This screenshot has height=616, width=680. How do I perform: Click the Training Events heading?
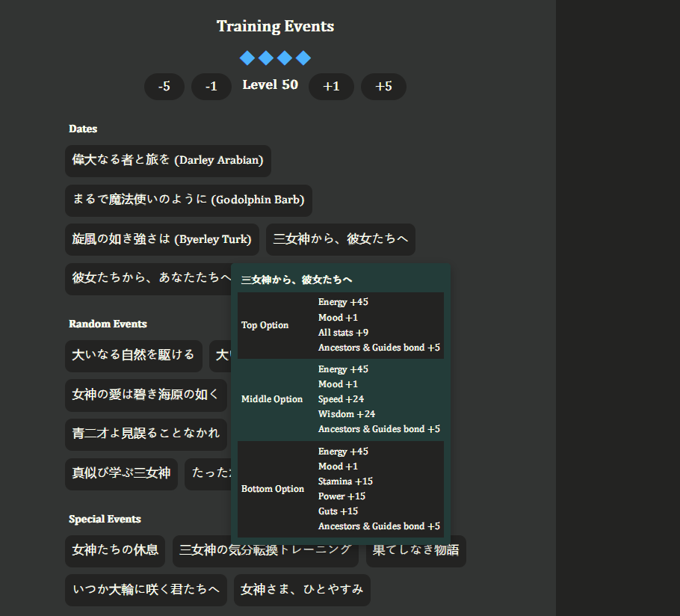coord(276,26)
